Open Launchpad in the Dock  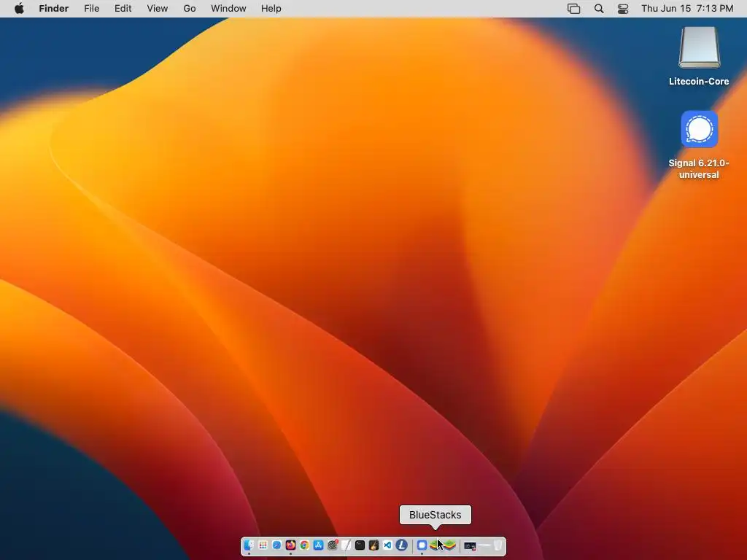pyautogui.click(x=263, y=545)
